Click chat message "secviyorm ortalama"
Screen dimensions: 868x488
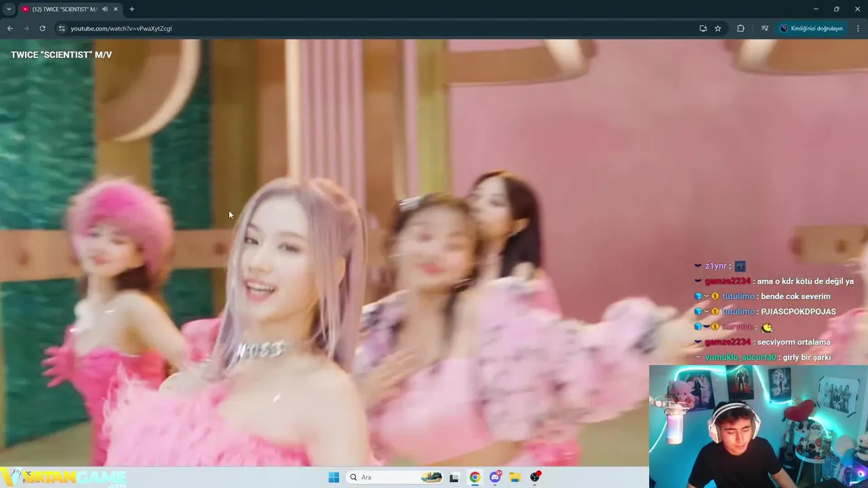tap(793, 342)
